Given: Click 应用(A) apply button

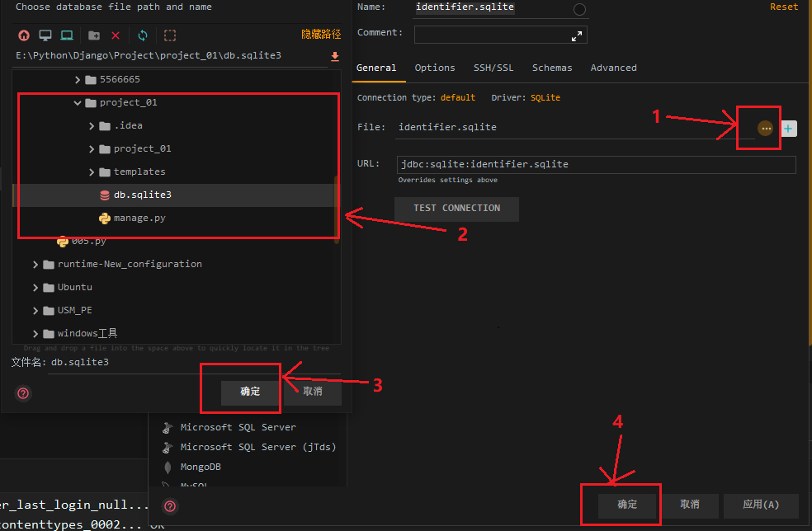Looking at the screenshot, I should pos(761,505).
